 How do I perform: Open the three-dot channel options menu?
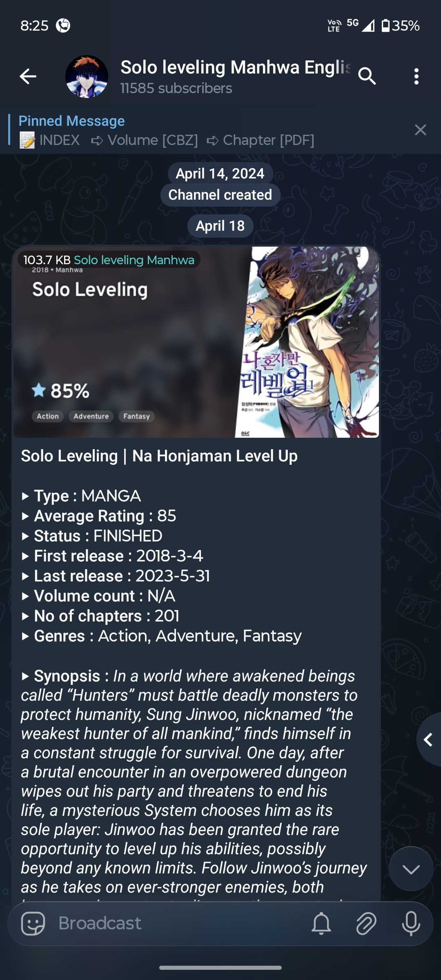[416, 76]
